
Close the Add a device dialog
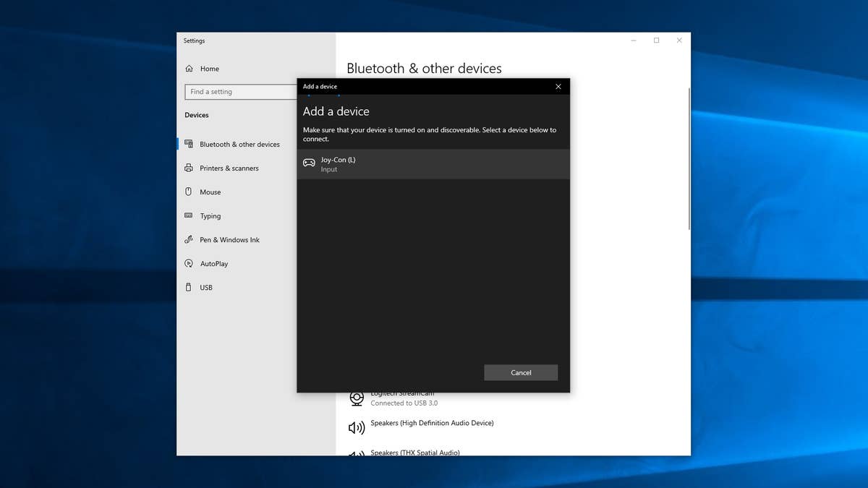[x=558, y=87]
